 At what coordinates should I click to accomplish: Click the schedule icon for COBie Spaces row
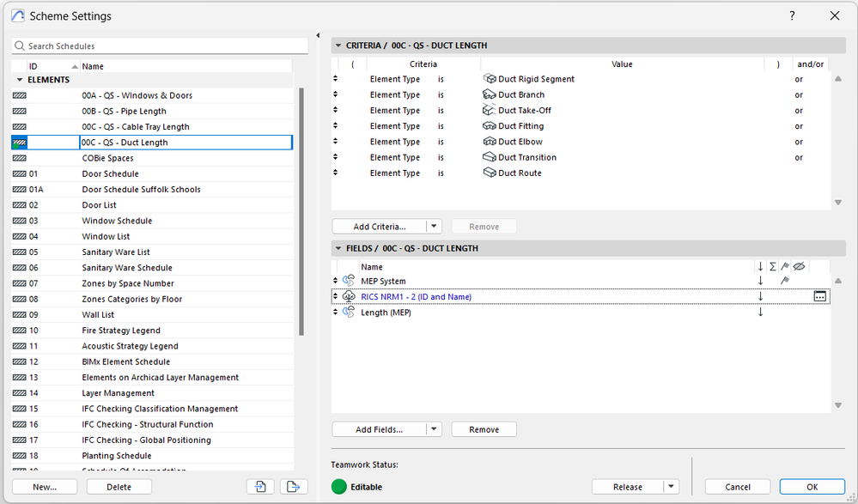[x=19, y=158]
